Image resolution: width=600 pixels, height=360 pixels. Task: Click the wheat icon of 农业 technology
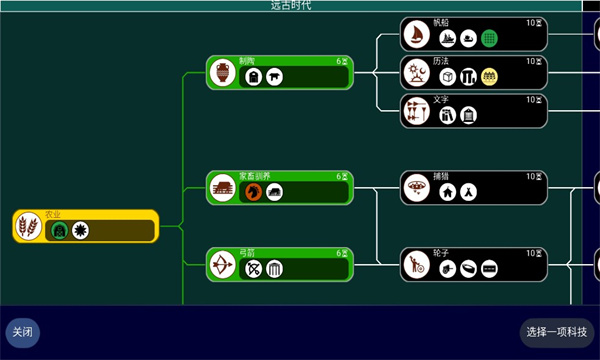pos(28,226)
